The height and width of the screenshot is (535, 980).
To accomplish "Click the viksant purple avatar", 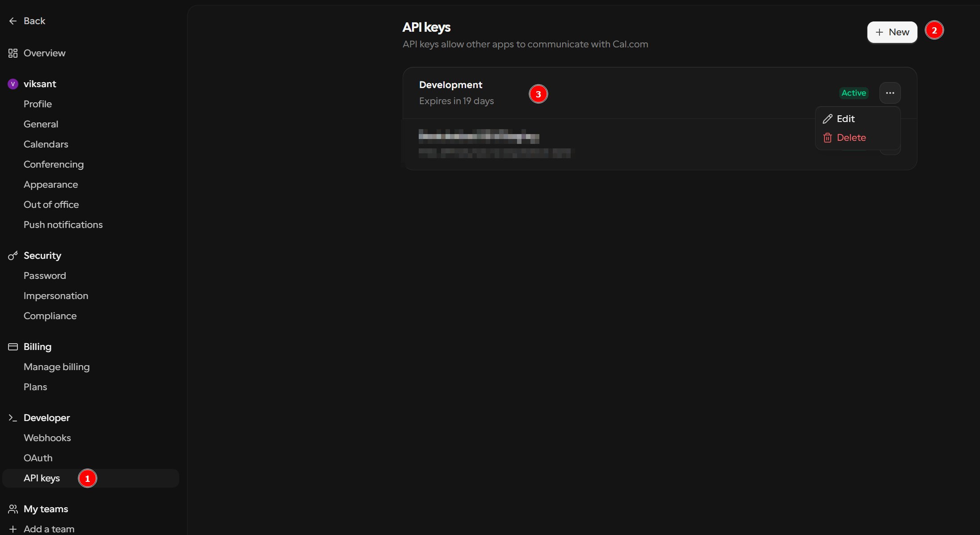I will pos(13,84).
